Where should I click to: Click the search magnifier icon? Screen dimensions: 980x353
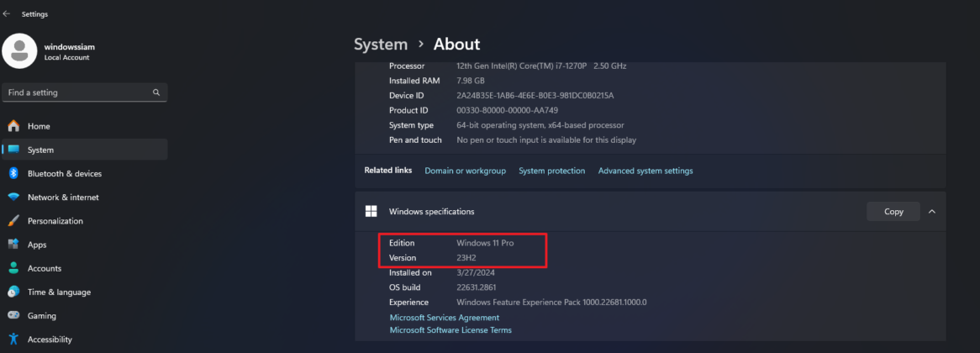tap(156, 92)
